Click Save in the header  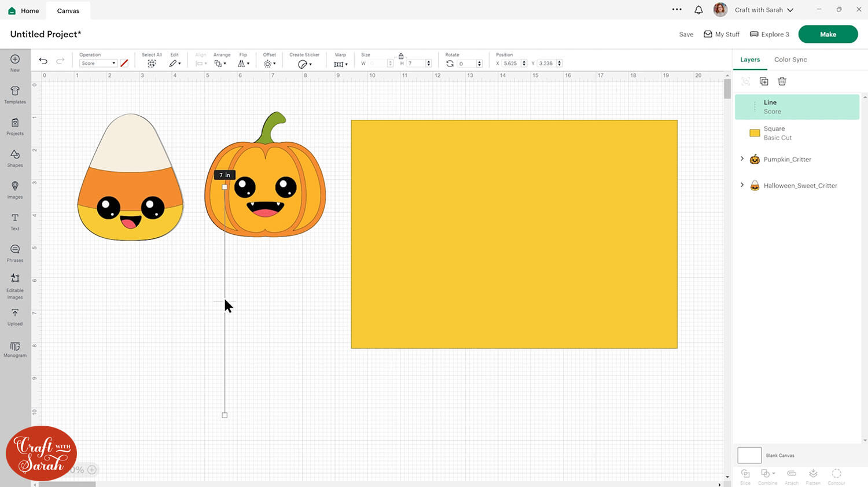tap(686, 35)
